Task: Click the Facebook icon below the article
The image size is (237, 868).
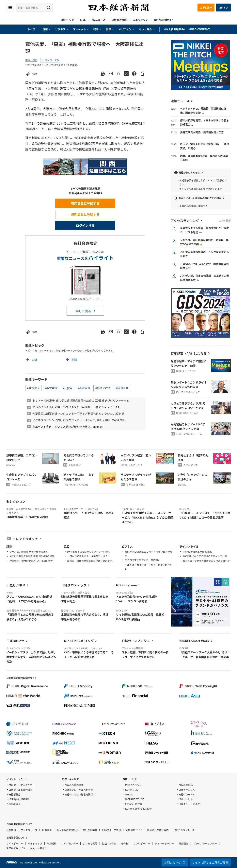Action: point(134,332)
